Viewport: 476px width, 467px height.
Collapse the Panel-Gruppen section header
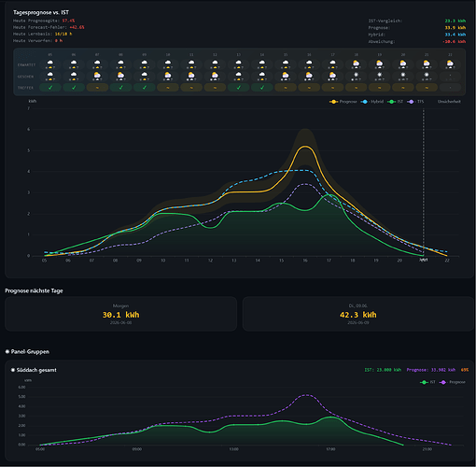point(27,351)
